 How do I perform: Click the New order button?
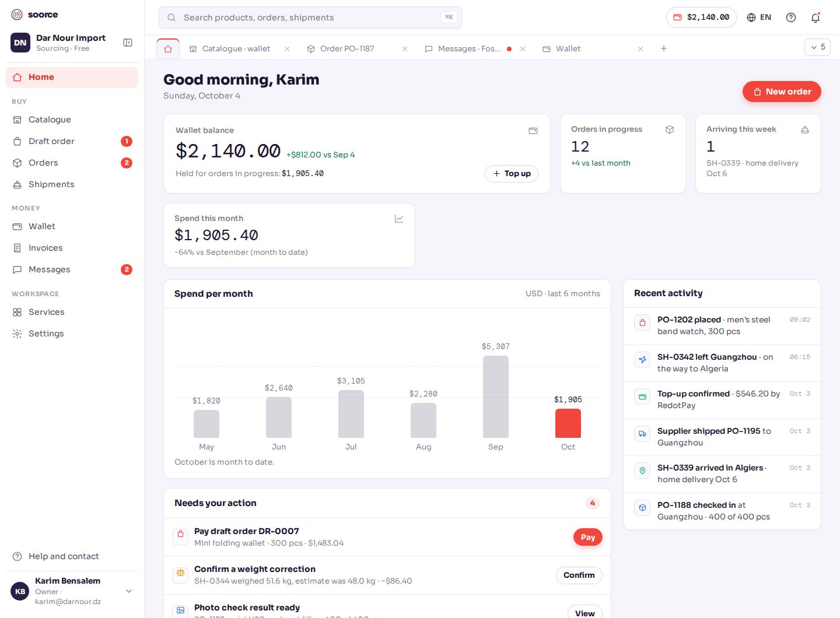pyautogui.click(x=782, y=92)
